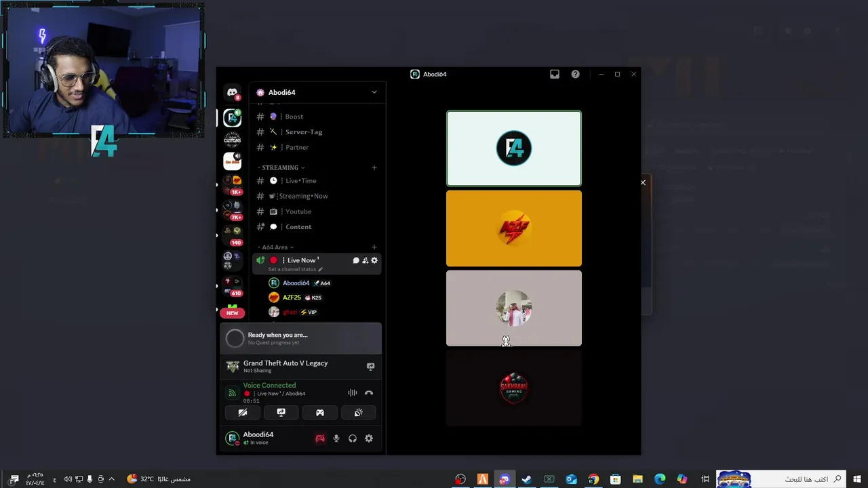Focus the orange AZF video tile
Screen dimensions: 868x488
[514, 228]
